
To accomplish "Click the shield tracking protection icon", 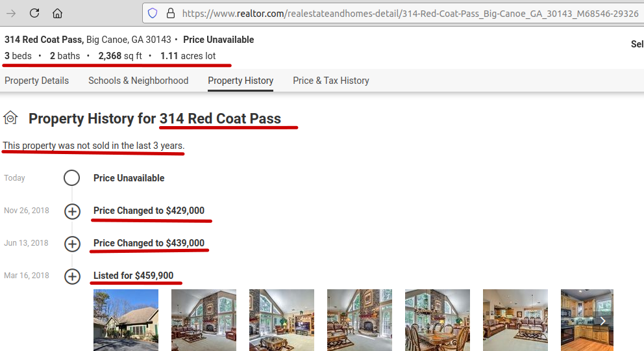I will tap(153, 13).
